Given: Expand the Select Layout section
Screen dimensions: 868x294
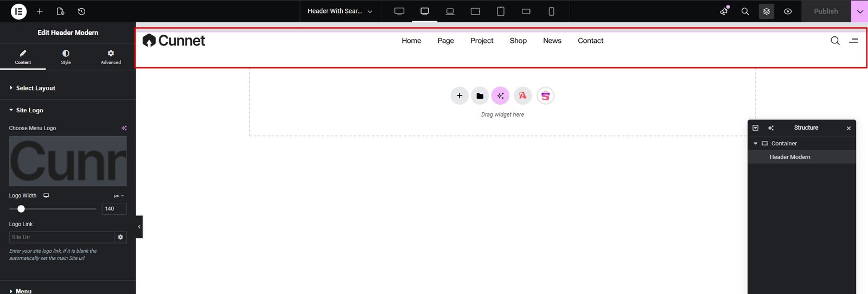Looking at the screenshot, I should click(x=36, y=88).
